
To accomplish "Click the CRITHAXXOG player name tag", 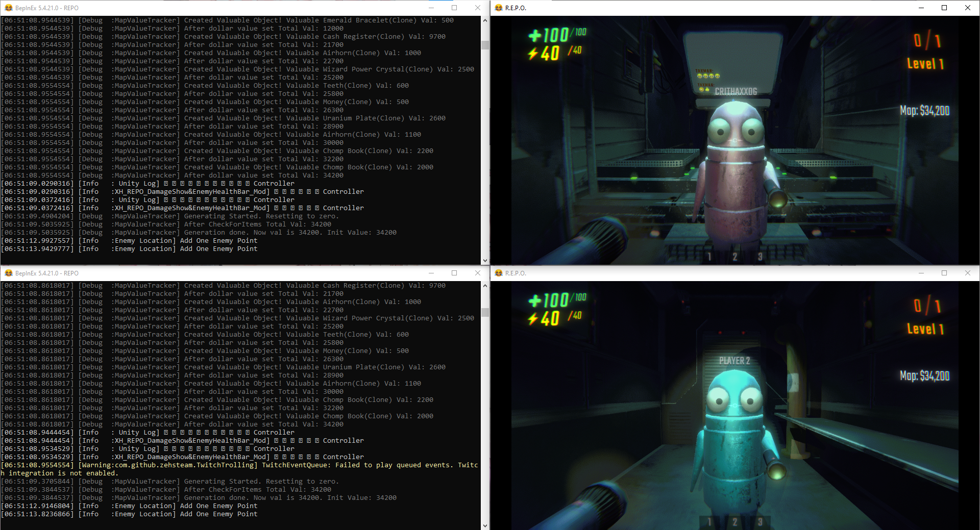I will (736, 91).
